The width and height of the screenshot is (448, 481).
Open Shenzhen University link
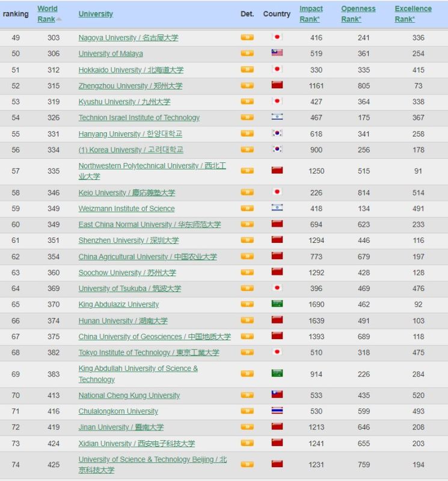click(x=129, y=240)
